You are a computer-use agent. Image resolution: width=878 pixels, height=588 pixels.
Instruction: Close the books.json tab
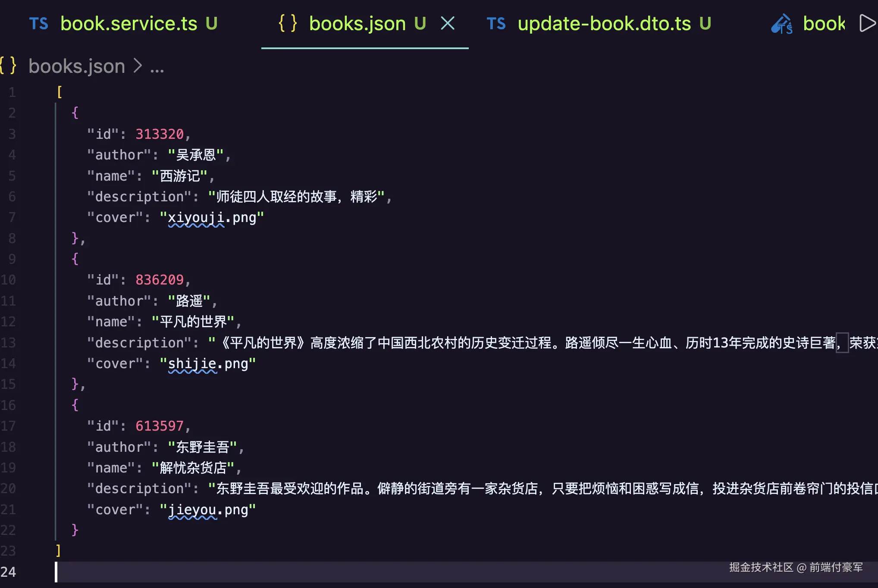448,23
